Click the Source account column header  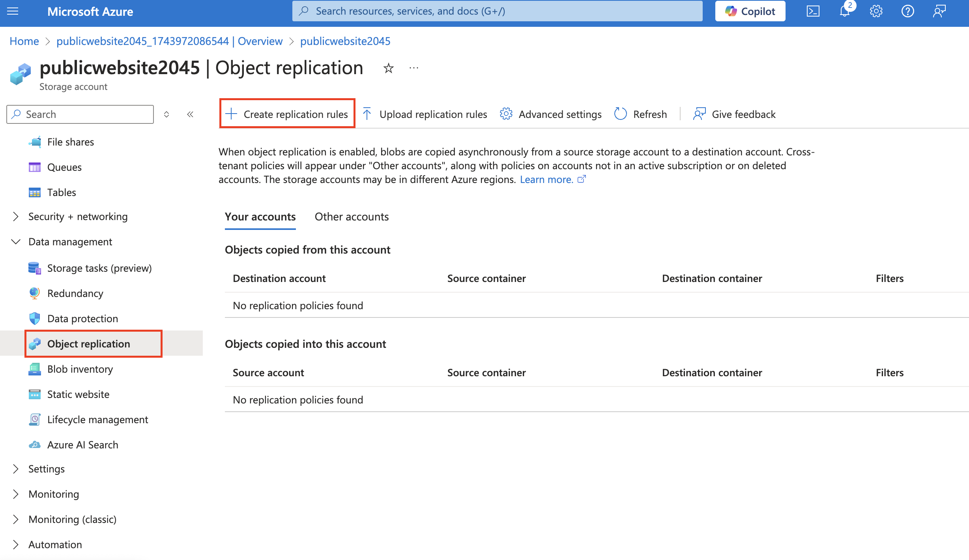(x=268, y=373)
